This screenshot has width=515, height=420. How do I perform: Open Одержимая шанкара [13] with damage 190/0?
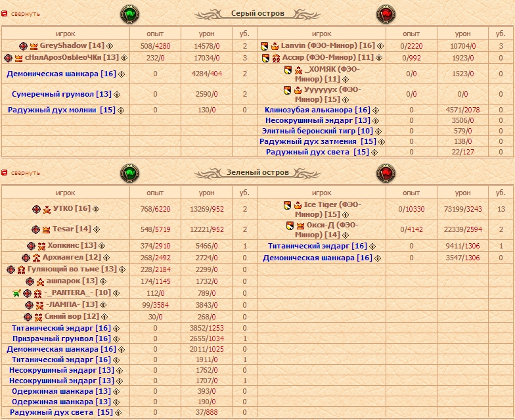tap(61, 402)
